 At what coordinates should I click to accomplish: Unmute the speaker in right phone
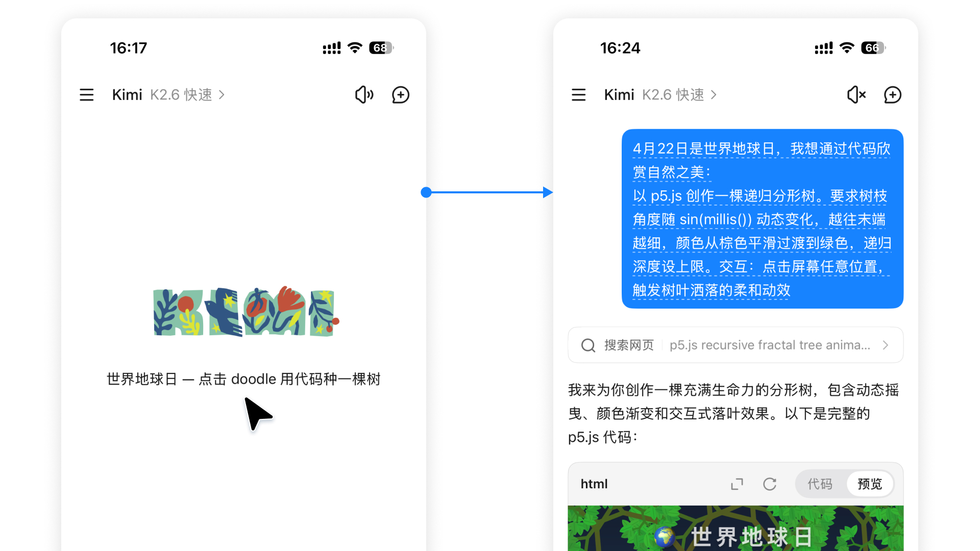[x=856, y=95]
